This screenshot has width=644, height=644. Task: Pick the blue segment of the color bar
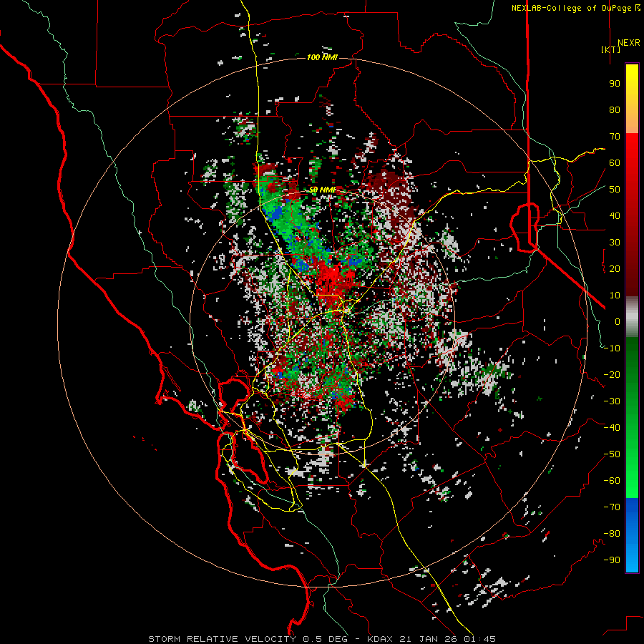(x=632, y=535)
